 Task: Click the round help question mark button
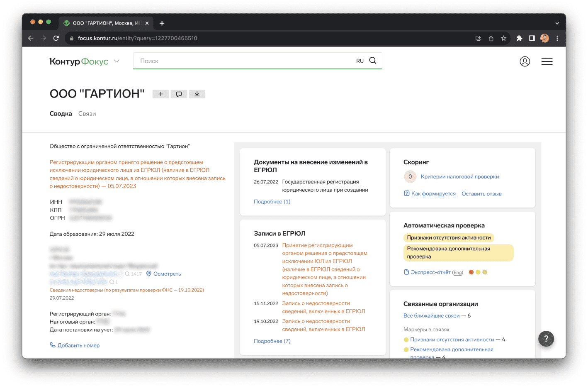pos(546,339)
